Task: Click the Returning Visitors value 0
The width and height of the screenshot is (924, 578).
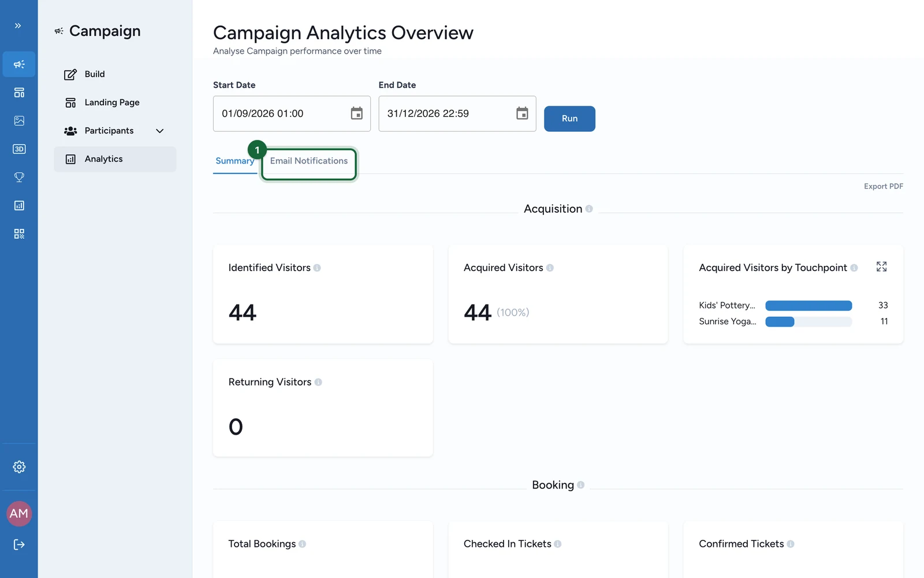Action: (236, 427)
